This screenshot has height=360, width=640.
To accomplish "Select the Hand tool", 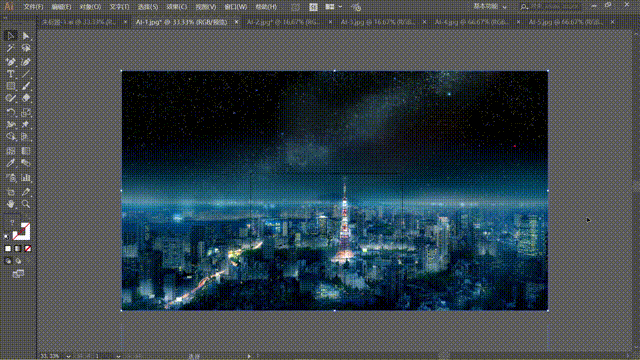I will 11,204.
